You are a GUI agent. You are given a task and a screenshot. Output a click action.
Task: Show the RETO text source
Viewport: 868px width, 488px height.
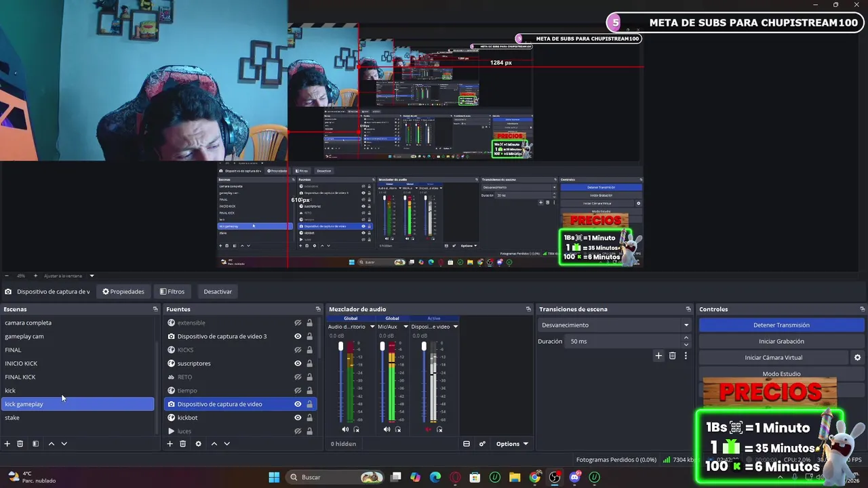[298, 377]
